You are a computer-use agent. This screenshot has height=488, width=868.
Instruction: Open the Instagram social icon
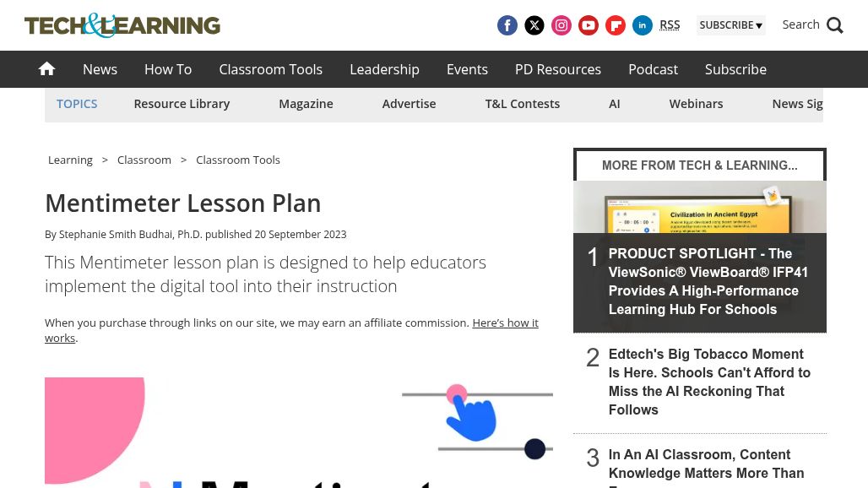point(561,25)
